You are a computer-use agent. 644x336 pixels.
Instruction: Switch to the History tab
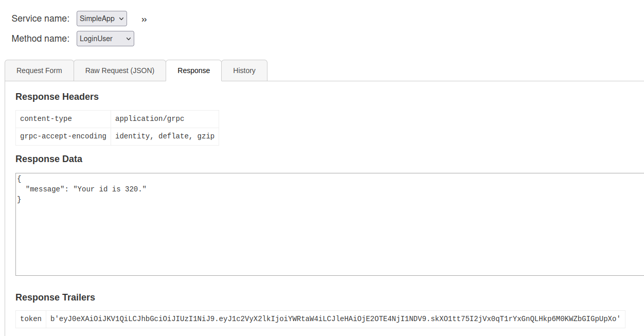244,70
